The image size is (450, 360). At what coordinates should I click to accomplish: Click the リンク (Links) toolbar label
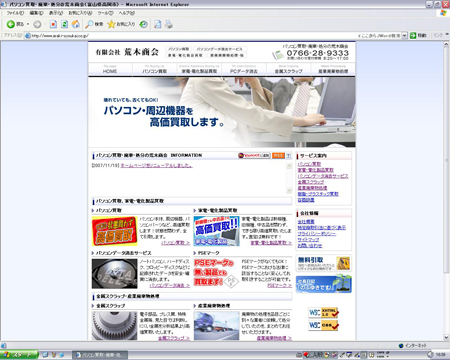click(x=438, y=35)
